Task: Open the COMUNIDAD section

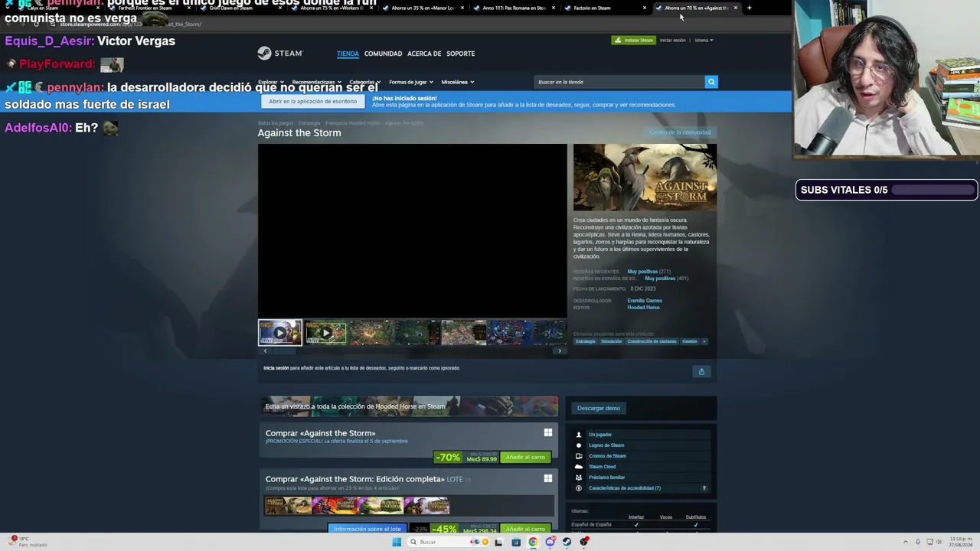Action: click(383, 54)
